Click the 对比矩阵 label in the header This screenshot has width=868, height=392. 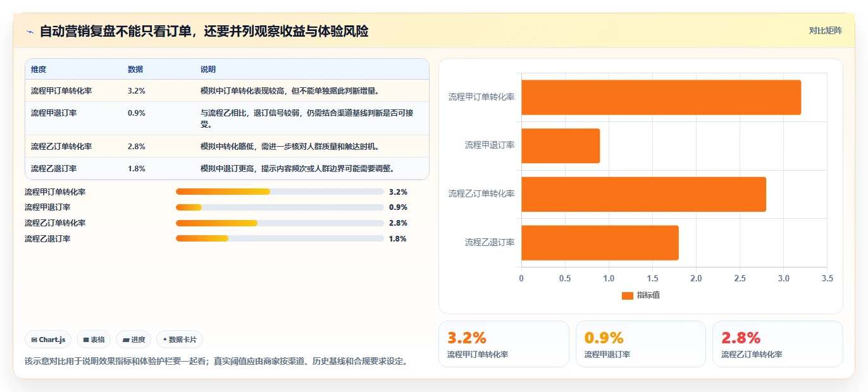(x=826, y=30)
